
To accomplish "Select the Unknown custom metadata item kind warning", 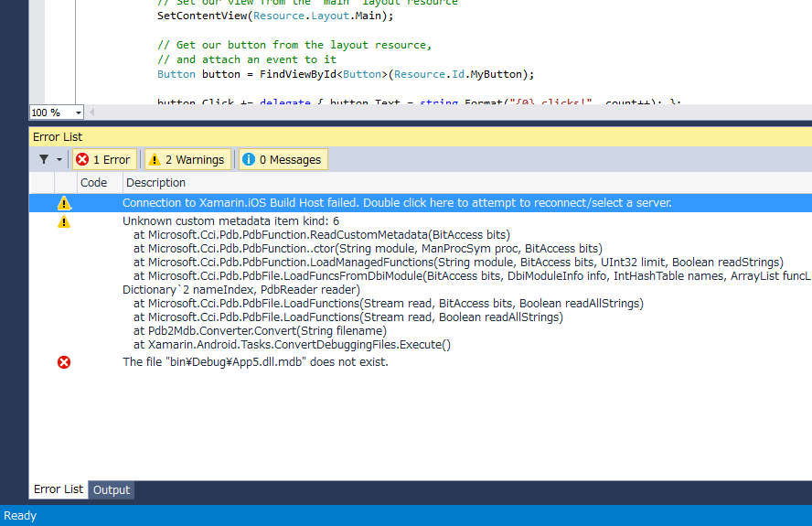I will (x=230, y=221).
